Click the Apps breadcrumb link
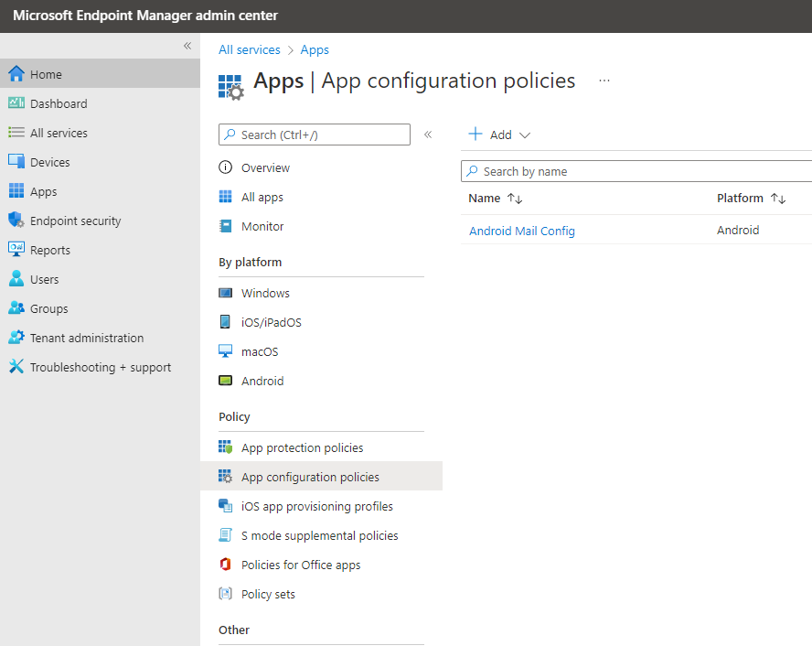The height and width of the screenshot is (646, 812). click(x=315, y=49)
